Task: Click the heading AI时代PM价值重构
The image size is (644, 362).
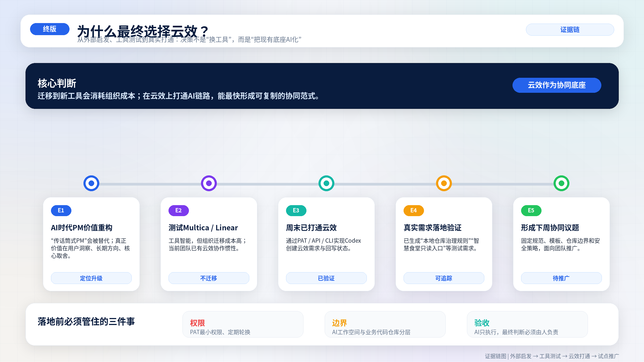Action: point(82,228)
